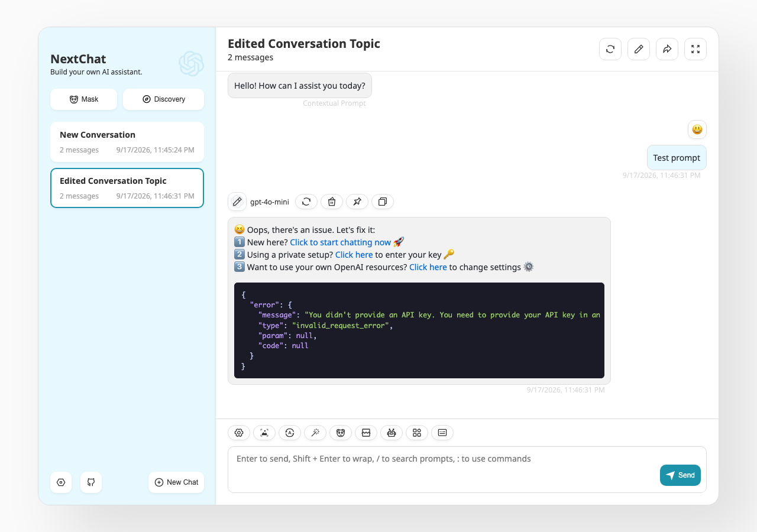Click the OpenAI logo in sidebar
757x532 pixels.
[191, 64]
